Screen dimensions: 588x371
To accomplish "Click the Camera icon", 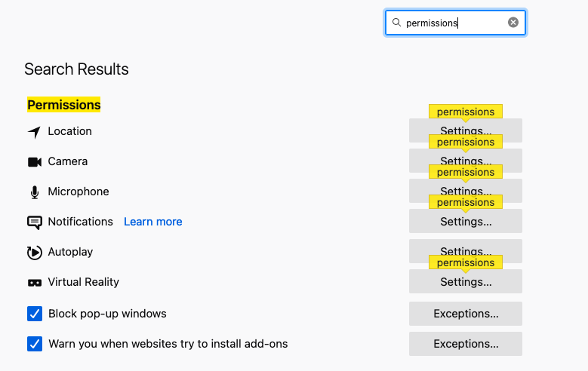I will click(35, 162).
